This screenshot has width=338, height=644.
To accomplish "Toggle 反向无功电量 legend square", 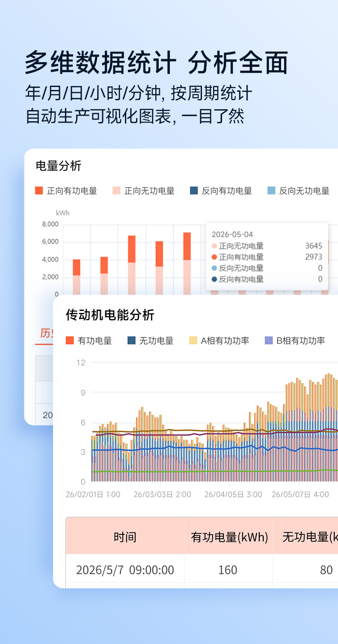I will [x=271, y=191].
